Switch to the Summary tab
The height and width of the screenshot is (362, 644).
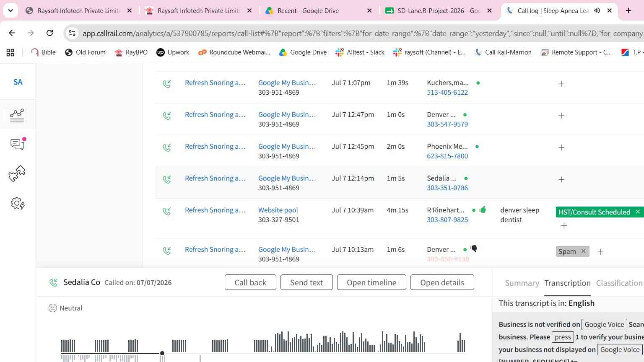click(x=522, y=283)
